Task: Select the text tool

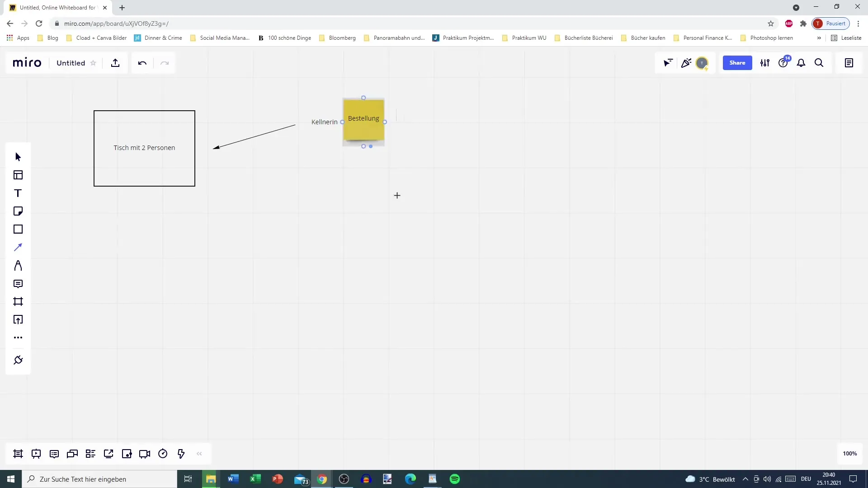Action: tap(18, 192)
